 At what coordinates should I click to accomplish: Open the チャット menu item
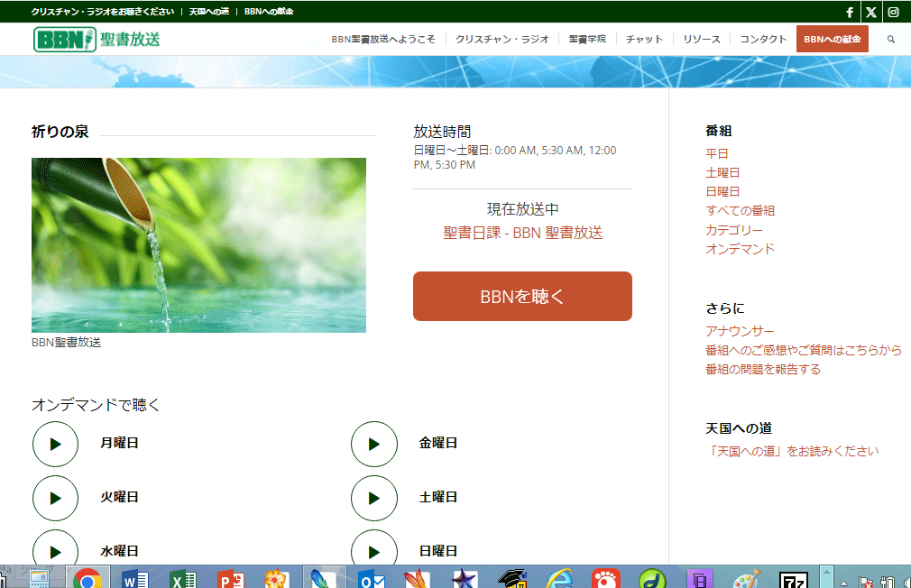click(644, 40)
